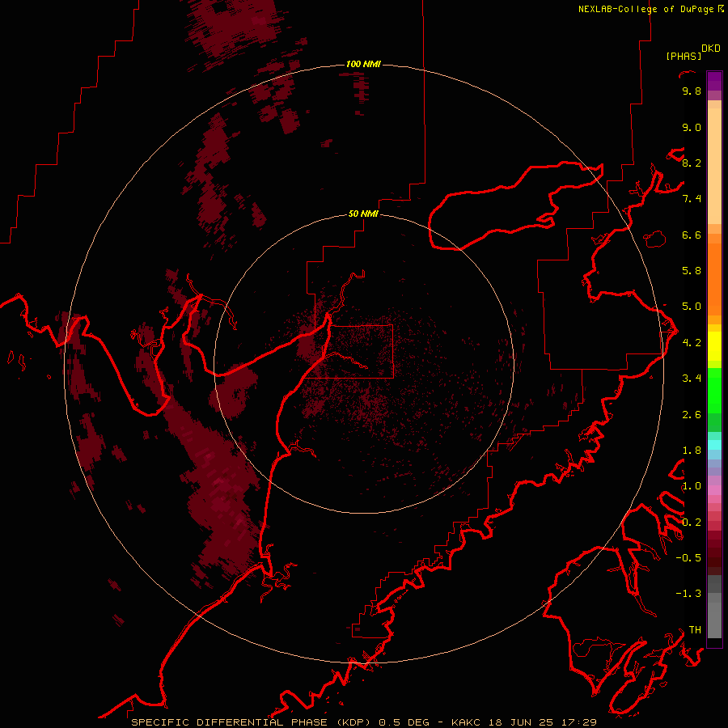Click the 5.0 value on the KDP scale
The image size is (728, 728).
coord(692,307)
